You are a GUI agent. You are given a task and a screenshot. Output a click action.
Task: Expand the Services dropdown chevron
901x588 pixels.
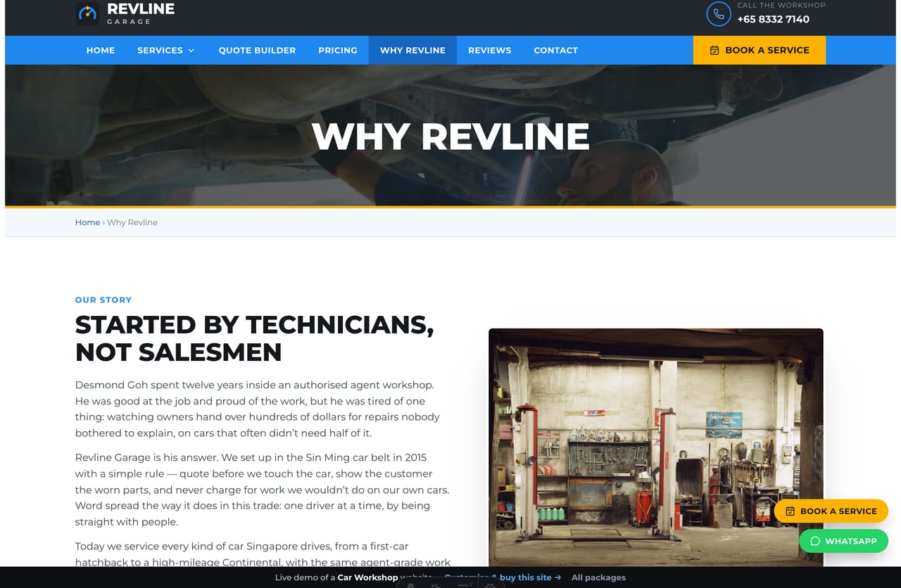(191, 51)
